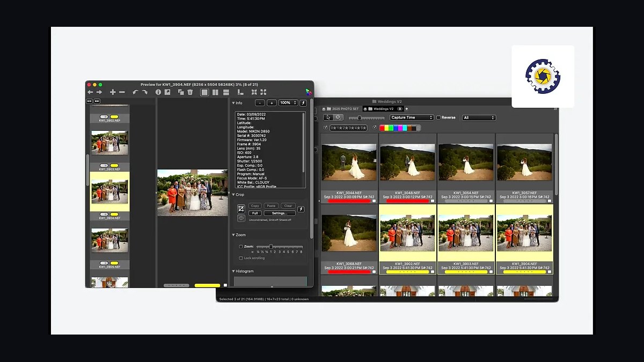Click second small film-strip toggle above thumbnails
644x362 pixels.
(x=97, y=101)
